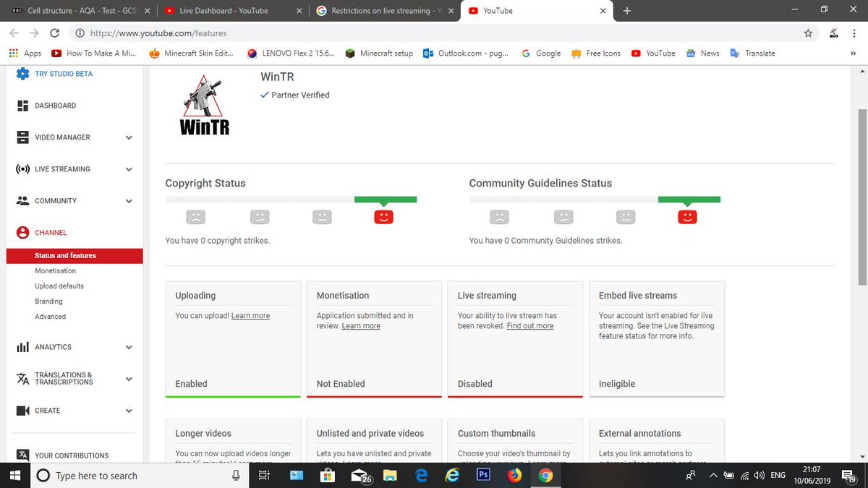Click the red happy face under Community Guidelines Status

tap(687, 216)
